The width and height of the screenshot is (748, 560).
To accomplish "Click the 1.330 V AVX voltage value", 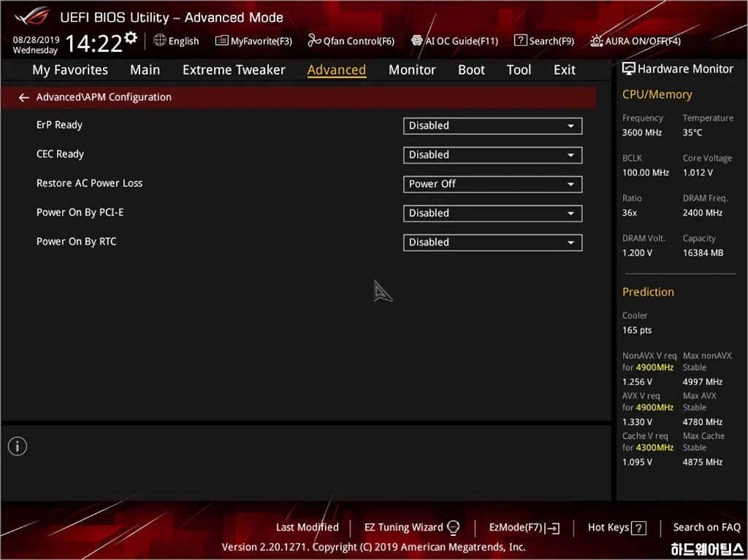I will pyautogui.click(x=637, y=422).
